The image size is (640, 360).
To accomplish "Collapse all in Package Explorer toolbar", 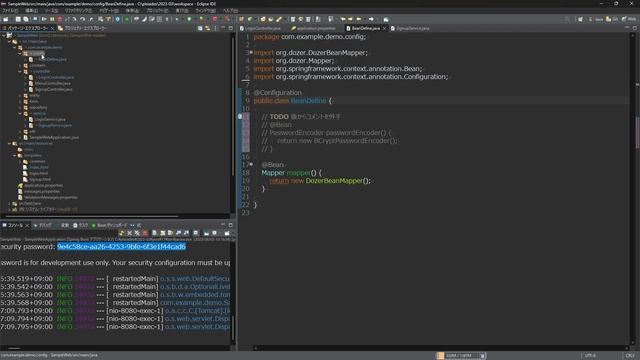I will [x=200, y=28].
